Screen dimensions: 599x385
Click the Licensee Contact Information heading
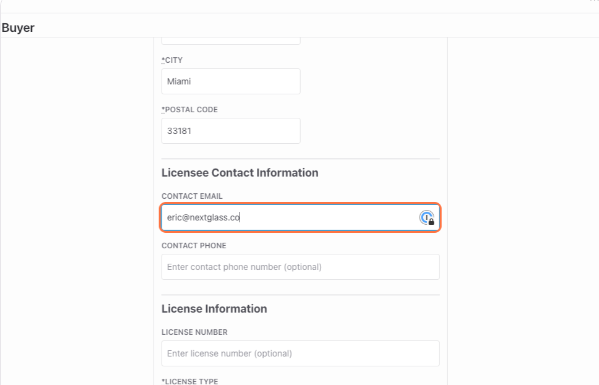[x=240, y=173]
